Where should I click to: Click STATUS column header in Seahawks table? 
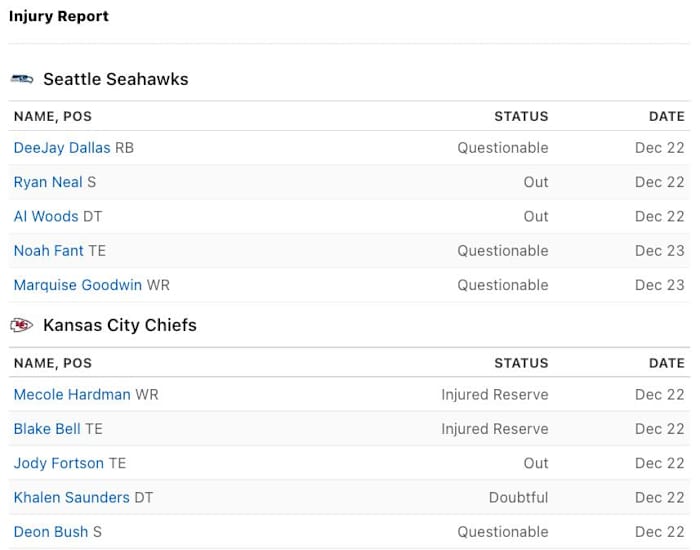(521, 116)
